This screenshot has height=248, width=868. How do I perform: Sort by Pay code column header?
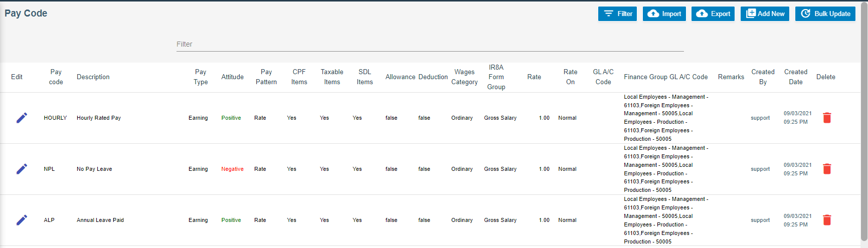56,77
